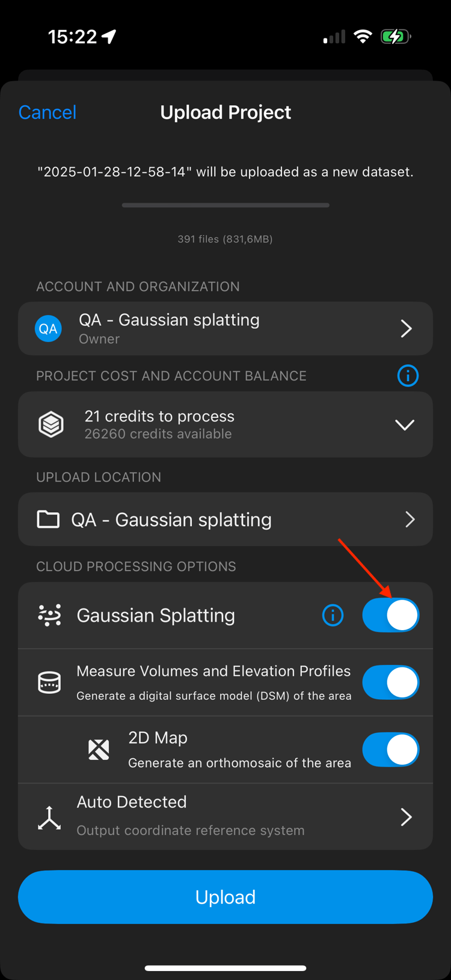Click the DSM cylinder icon beside Measure Volumes
The width and height of the screenshot is (451, 980).
[49, 682]
